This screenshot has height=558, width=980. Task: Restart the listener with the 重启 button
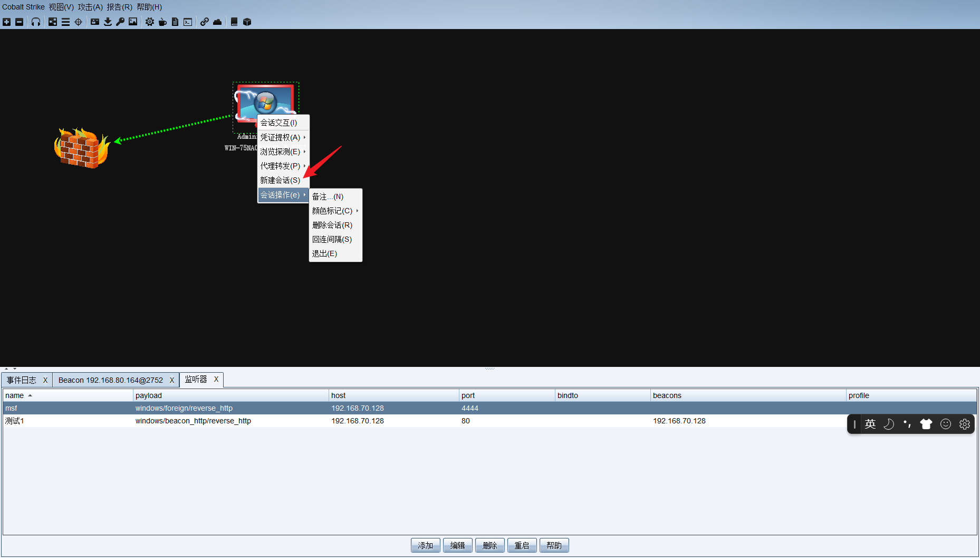point(522,545)
